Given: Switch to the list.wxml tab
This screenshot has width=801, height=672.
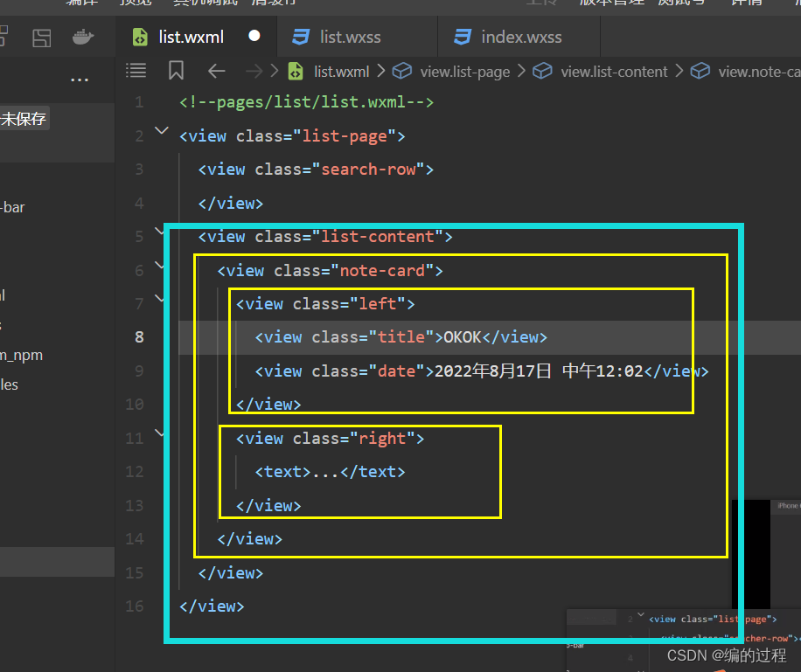Looking at the screenshot, I should pyautogui.click(x=196, y=37).
